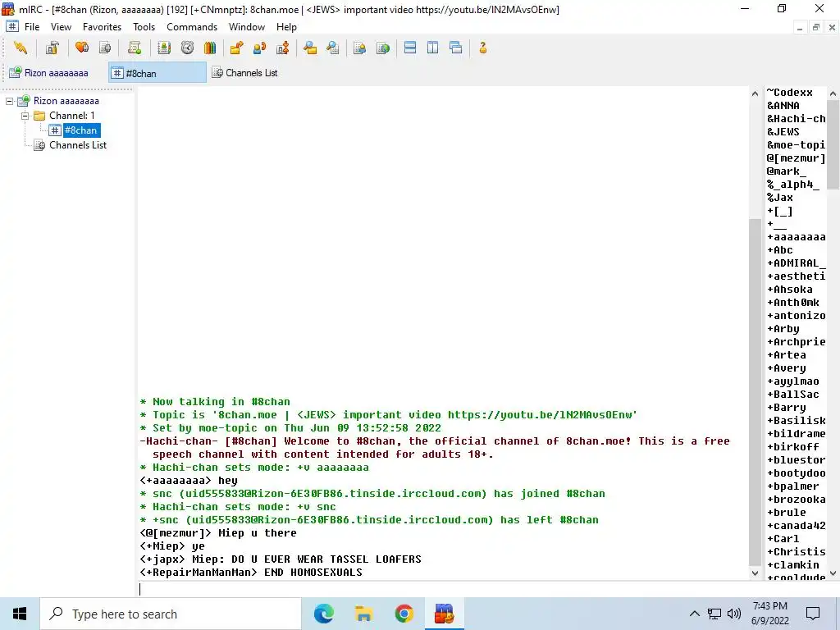The height and width of the screenshot is (630, 840).
Task: Select +Barry in nick list
Action: click(787, 408)
